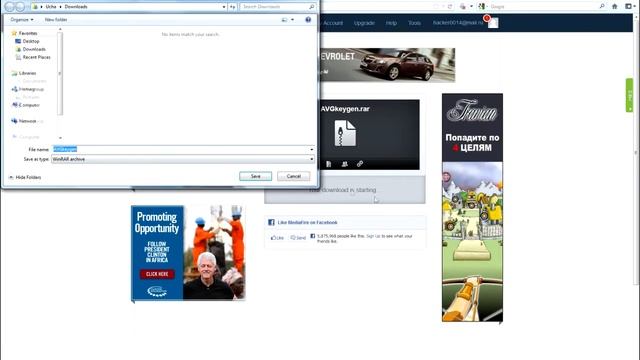Select Network in the navigation pane
Viewport: 640px width, 360px height.
[x=24, y=121]
